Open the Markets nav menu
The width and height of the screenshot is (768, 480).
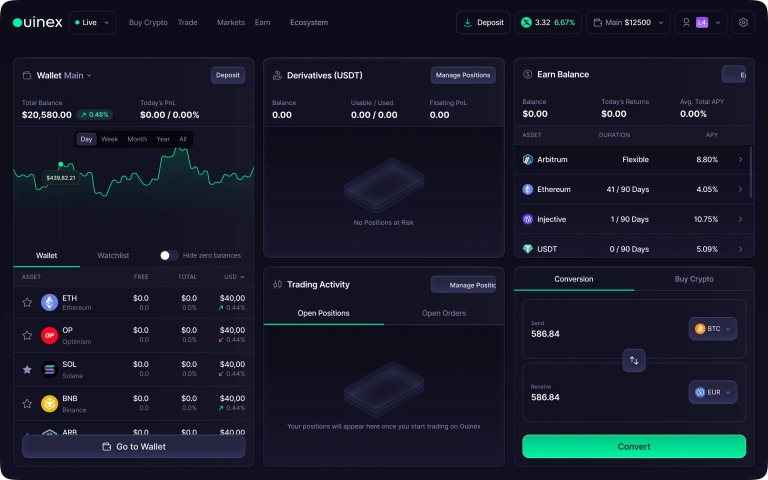pyautogui.click(x=231, y=23)
